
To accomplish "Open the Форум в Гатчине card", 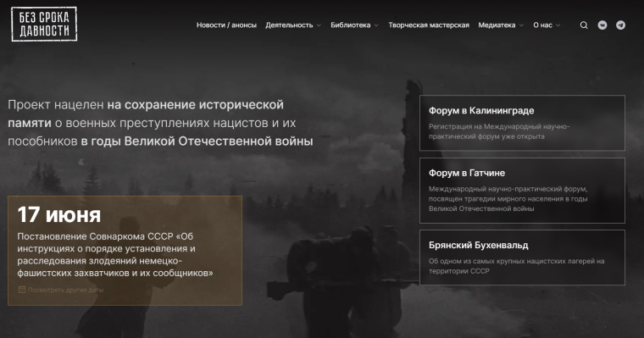I will 522,191.
